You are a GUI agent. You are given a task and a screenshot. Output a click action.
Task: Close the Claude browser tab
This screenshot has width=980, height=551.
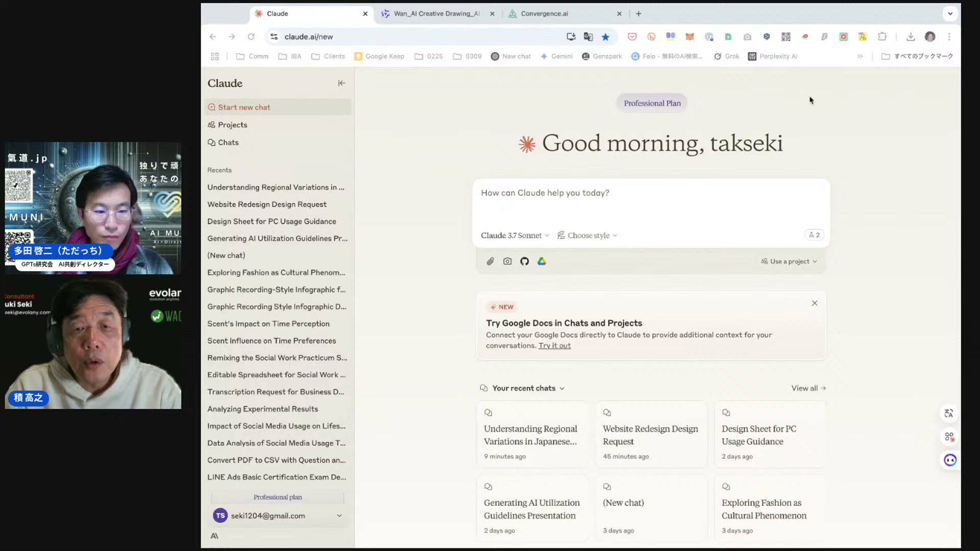pyautogui.click(x=365, y=14)
